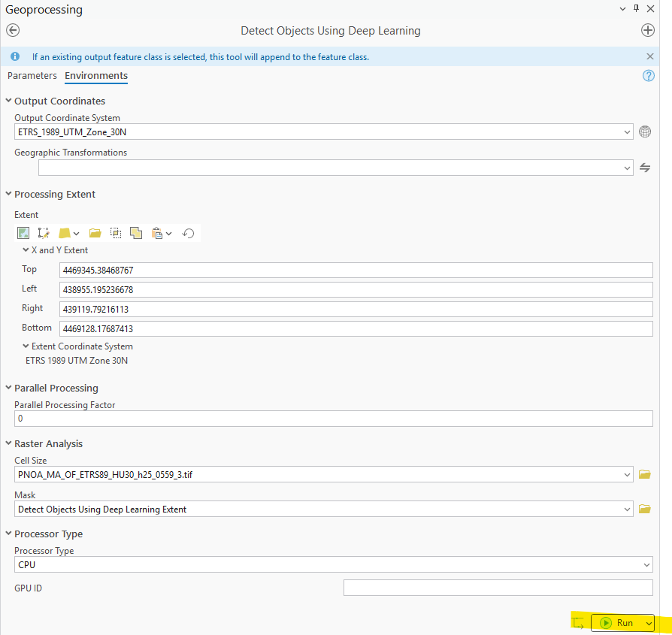This screenshot has height=635, width=672.
Task: Collapse the Processor Type section
Action: 8,534
